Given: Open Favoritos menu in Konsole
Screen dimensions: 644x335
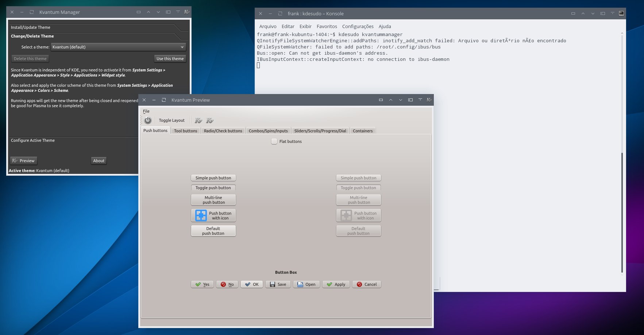Looking at the screenshot, I should [x=327, y=26].
